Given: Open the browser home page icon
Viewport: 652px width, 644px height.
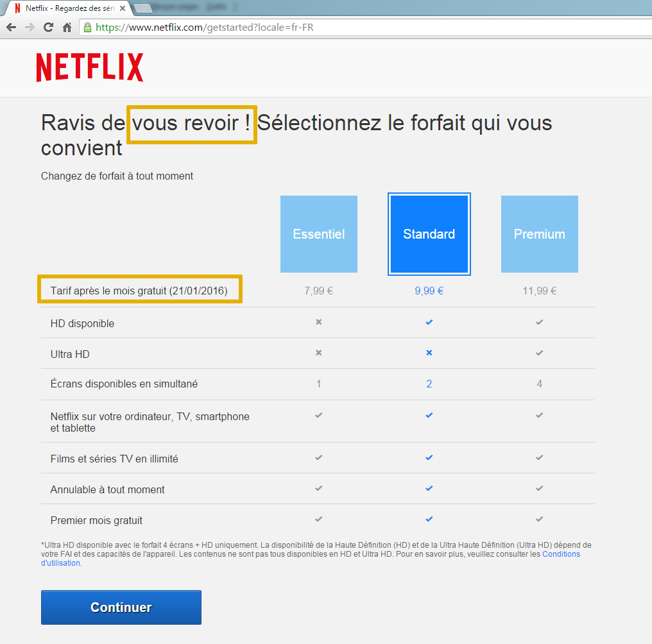Looking at the screenshot, I should 67,28.
